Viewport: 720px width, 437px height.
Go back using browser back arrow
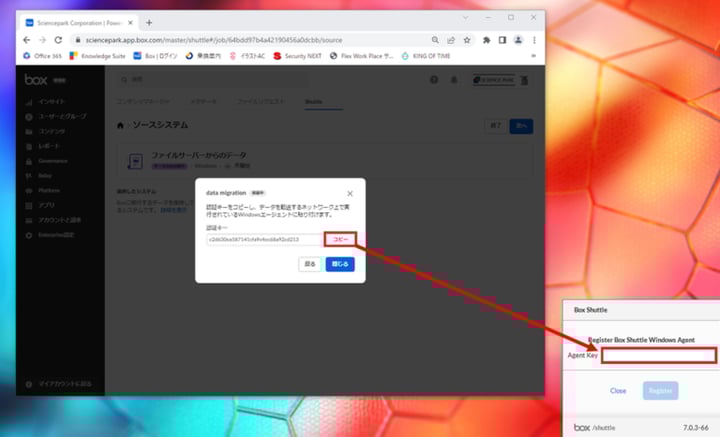[27, 39]
